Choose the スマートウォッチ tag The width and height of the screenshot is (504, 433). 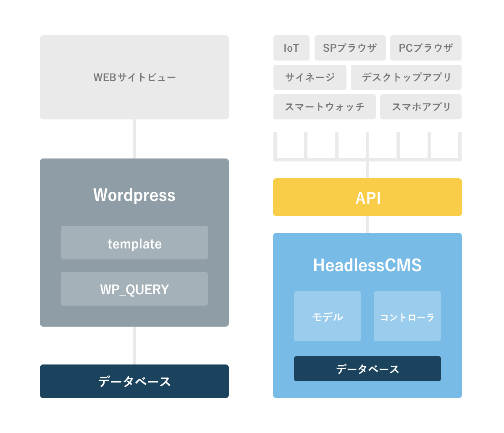(325, 107)
